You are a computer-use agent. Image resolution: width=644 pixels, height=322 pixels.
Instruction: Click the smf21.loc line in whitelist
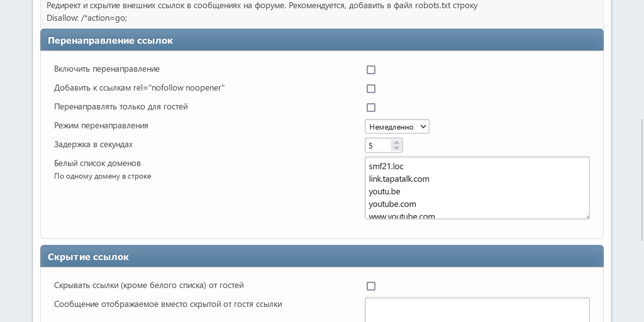tap(386, 167)
